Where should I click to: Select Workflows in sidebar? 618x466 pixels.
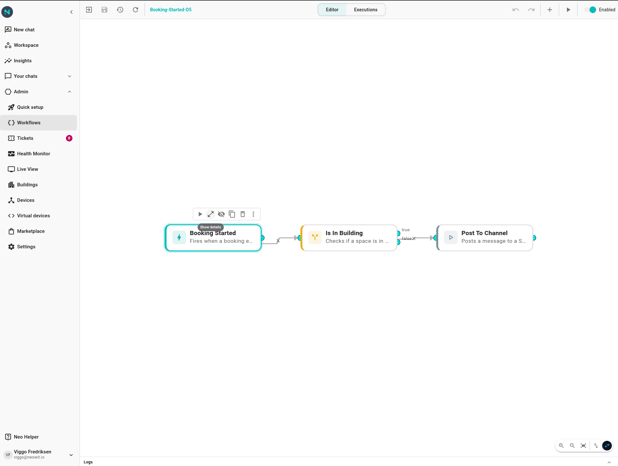pos(39,123)
